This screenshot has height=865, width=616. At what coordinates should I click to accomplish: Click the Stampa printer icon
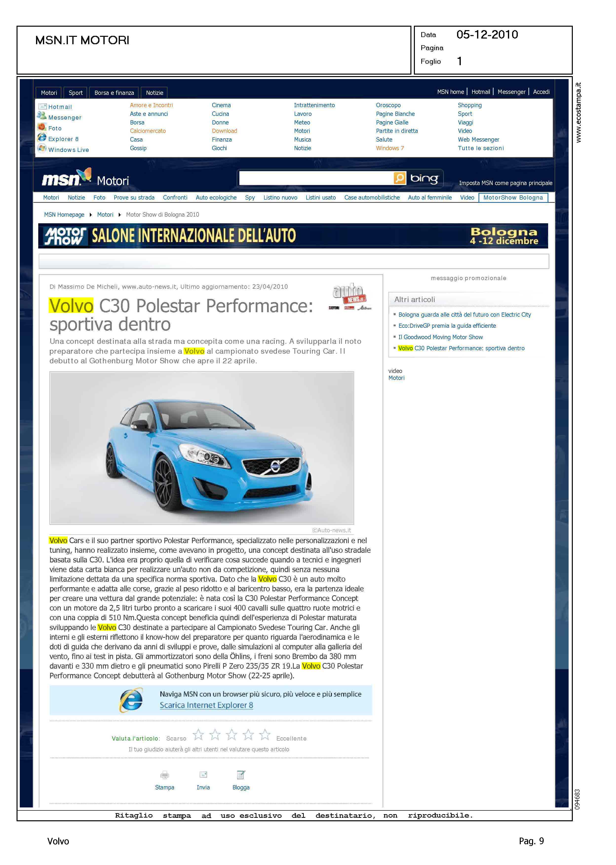pyautogui.click(x=165, y=775)
